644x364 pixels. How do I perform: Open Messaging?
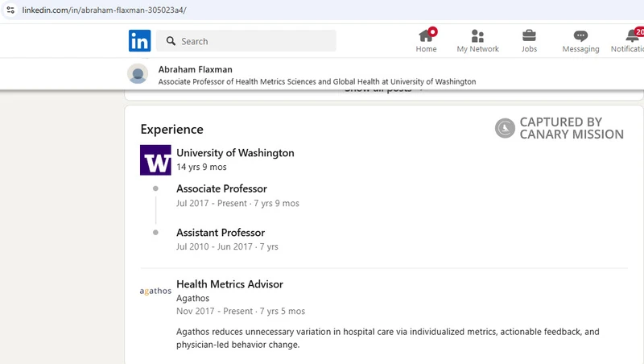[x=580, y=41]
